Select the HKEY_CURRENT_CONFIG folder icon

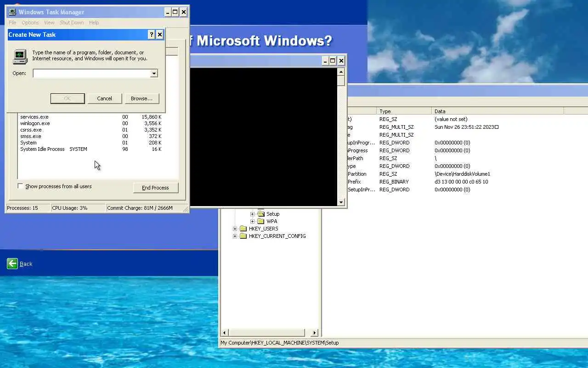(x=243, y=236)
